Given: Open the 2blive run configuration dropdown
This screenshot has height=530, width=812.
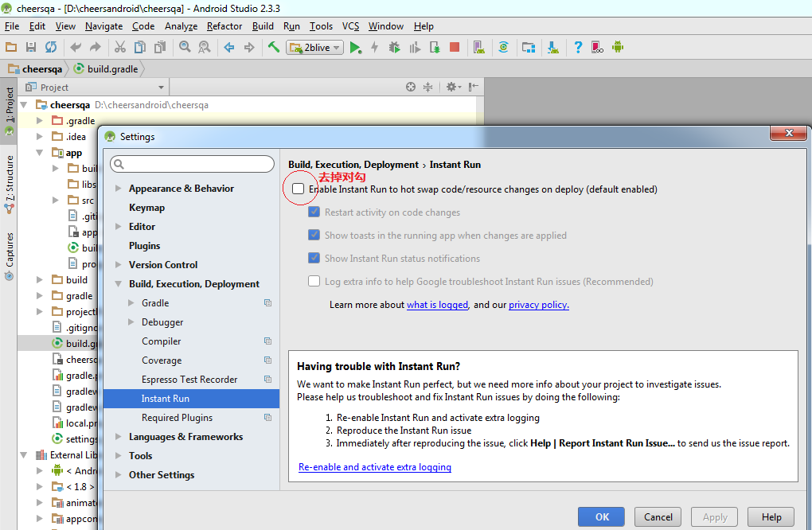Looking at the screenshot, I should click(315, 48).
